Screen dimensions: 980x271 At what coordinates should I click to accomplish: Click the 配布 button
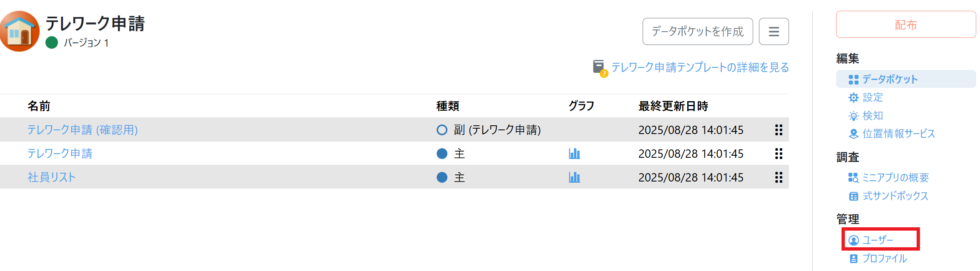pos(906,25)
